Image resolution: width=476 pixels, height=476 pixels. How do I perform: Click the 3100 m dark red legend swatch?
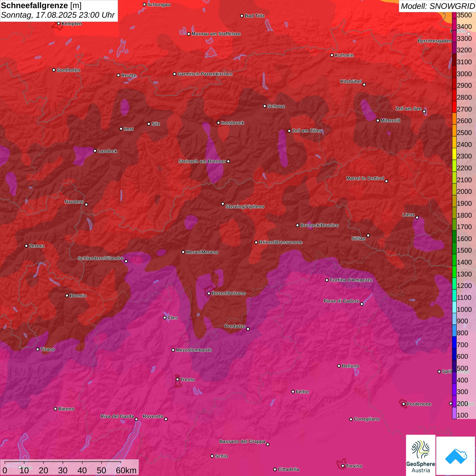pyautogui.click(x=454, y=60)
